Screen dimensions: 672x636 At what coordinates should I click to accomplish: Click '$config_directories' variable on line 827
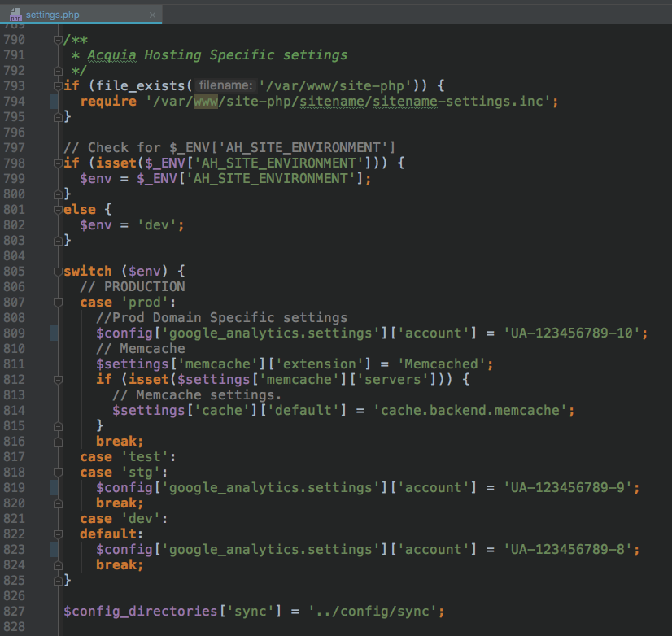tap(141, 612)
